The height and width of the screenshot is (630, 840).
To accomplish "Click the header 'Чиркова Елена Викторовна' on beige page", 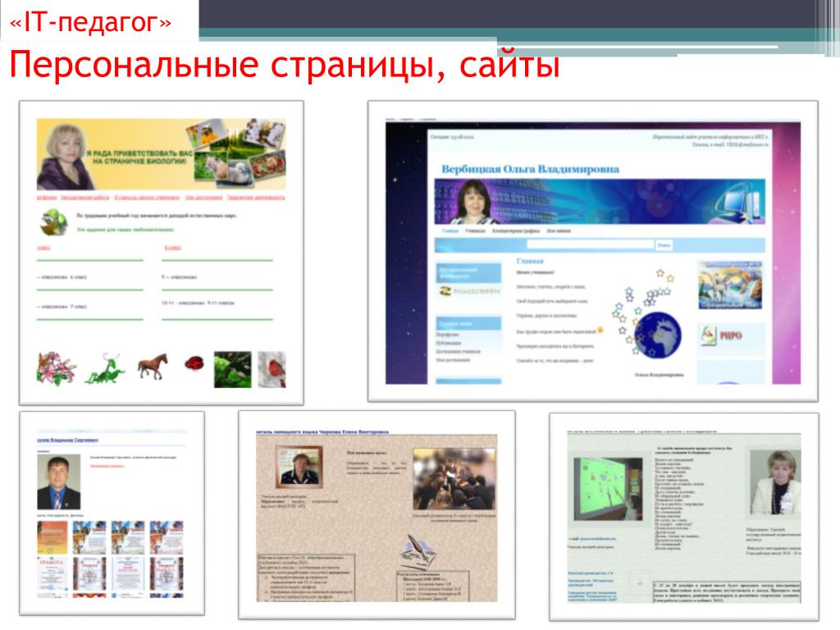I will [354, 431].
